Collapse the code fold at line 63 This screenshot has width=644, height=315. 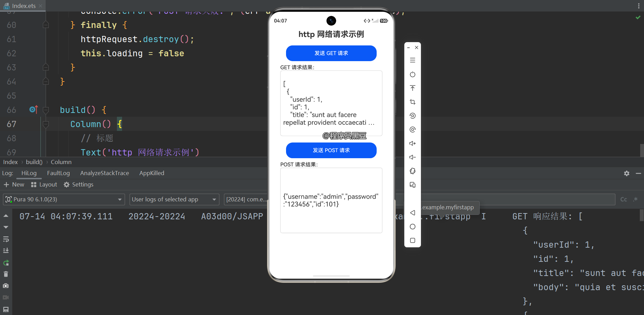[46, 67]
